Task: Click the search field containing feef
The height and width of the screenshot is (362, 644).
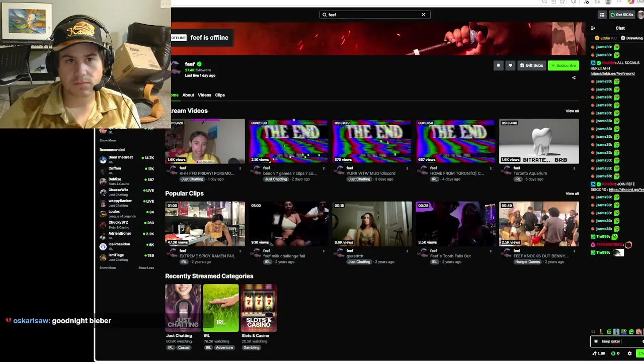Action: tap(374, 15)
